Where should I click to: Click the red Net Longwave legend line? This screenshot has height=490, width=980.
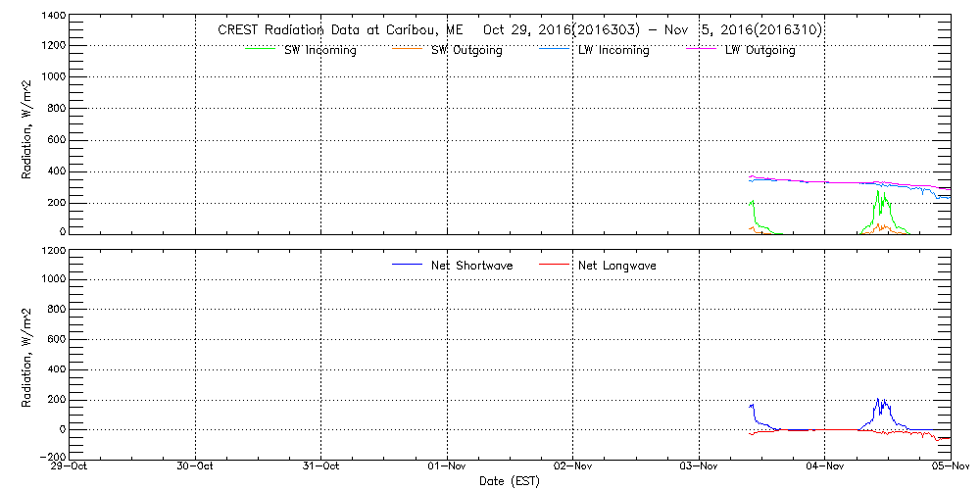pyautogui.click(x=554, y=265)
